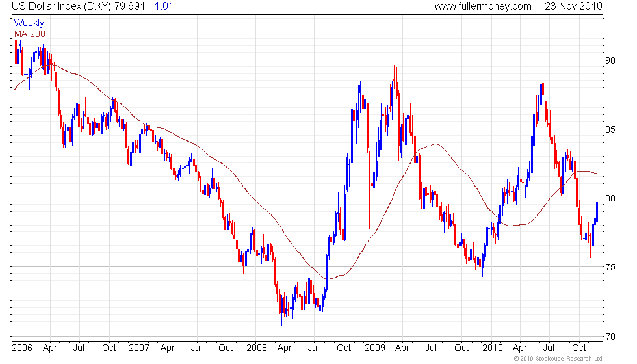Click the change value +1.01
Screen dimensions: 637x364
tap(161, 6)
